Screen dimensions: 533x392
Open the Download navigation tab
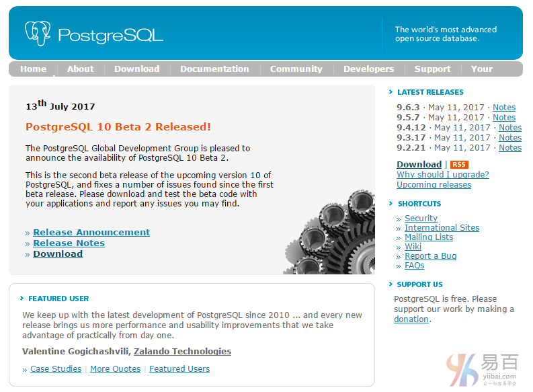[x=137, y=69]
